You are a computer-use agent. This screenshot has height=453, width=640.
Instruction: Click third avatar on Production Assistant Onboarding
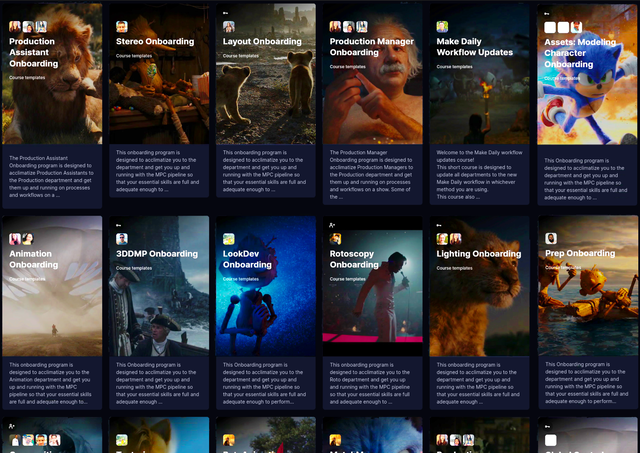[x=41, y=27]
